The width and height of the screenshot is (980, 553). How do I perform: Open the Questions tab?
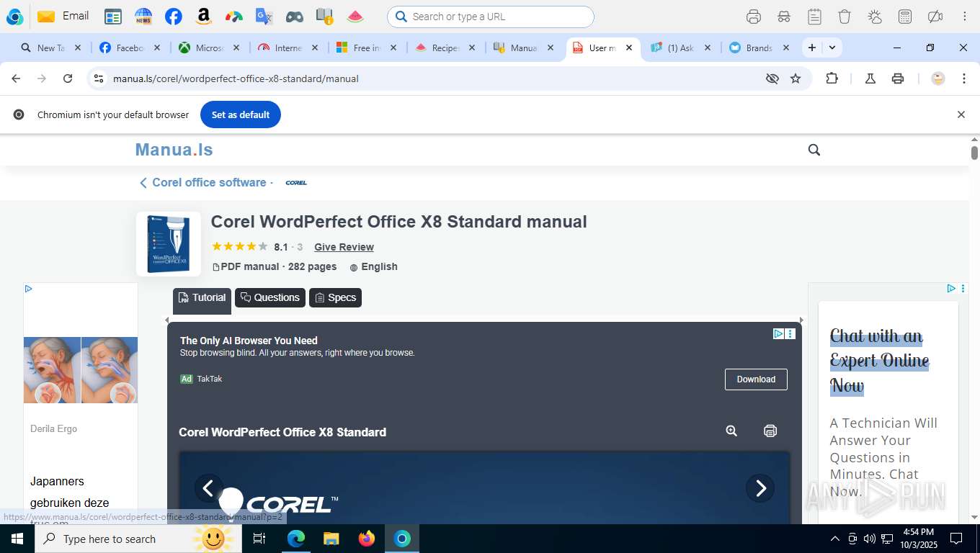(x=270, y=297)
